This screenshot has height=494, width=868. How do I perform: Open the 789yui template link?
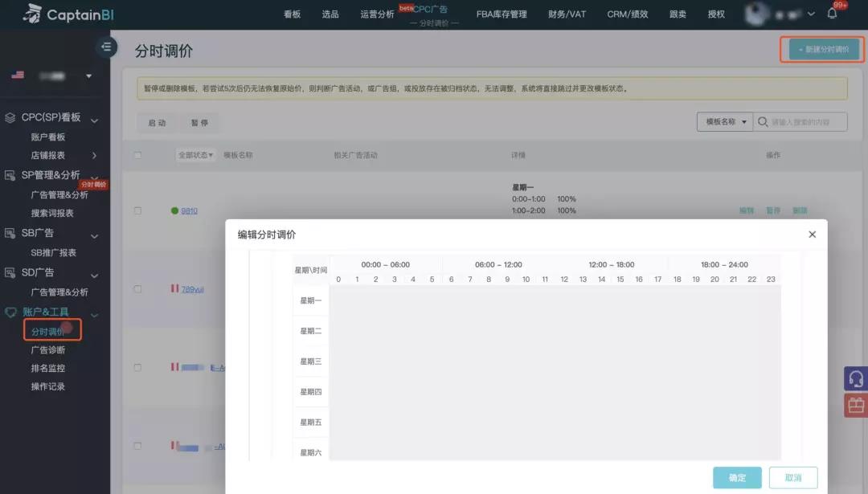coord(193,288)
